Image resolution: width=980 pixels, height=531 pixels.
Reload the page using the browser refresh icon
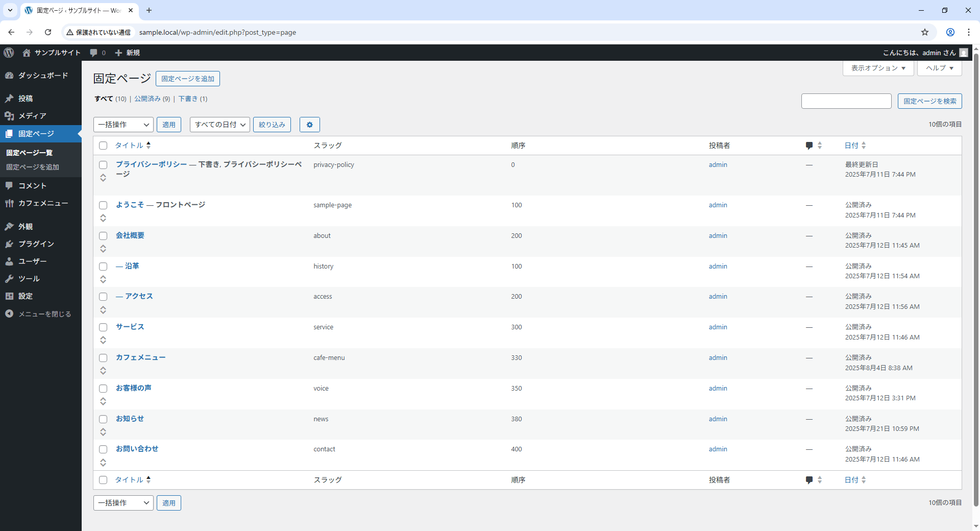point(48,32)
